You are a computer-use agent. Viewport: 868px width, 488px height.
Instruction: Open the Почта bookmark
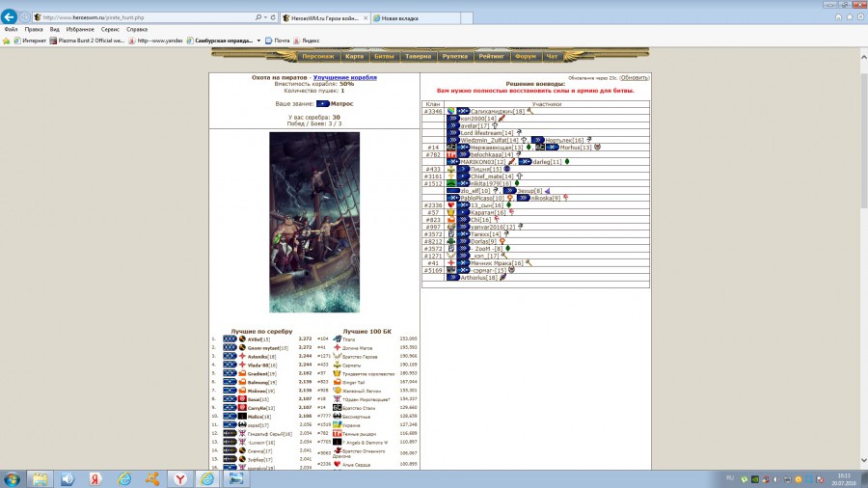point(278,41)
